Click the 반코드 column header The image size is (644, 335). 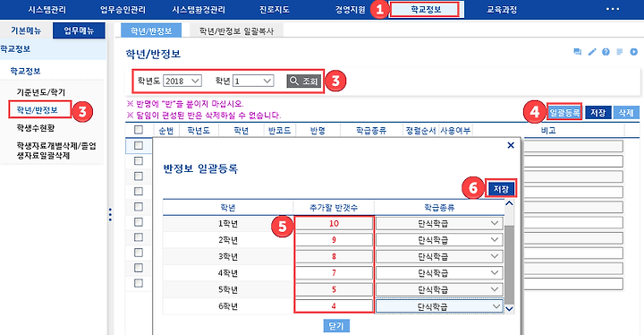(x=279, y=131)
